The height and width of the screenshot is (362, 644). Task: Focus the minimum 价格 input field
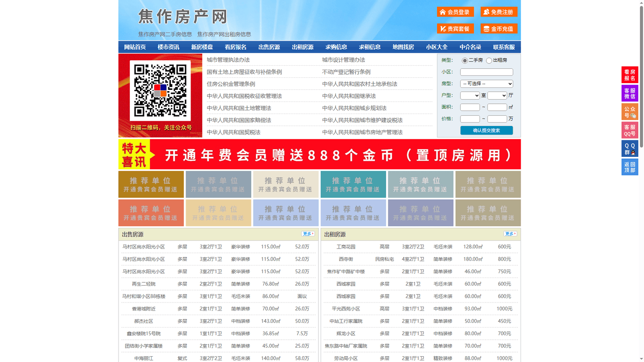pyautogui.click(x=470, y=119)
